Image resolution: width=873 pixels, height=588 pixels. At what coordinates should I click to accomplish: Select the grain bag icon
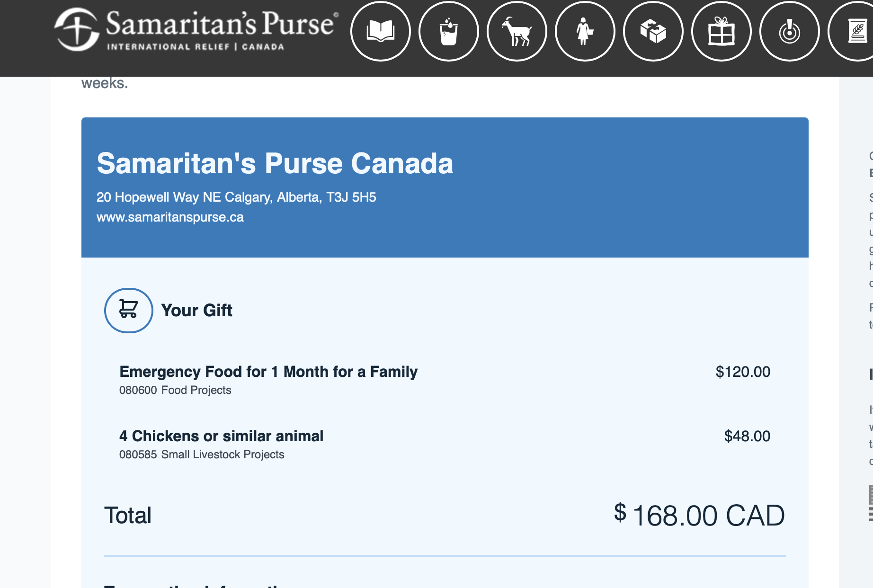click(857, 32)
